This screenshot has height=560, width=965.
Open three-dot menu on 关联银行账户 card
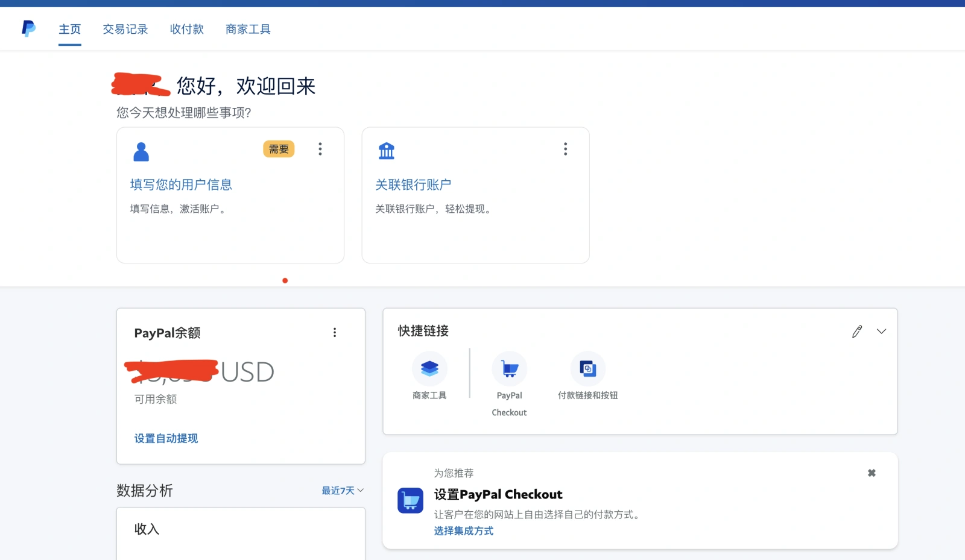point(565,149)
